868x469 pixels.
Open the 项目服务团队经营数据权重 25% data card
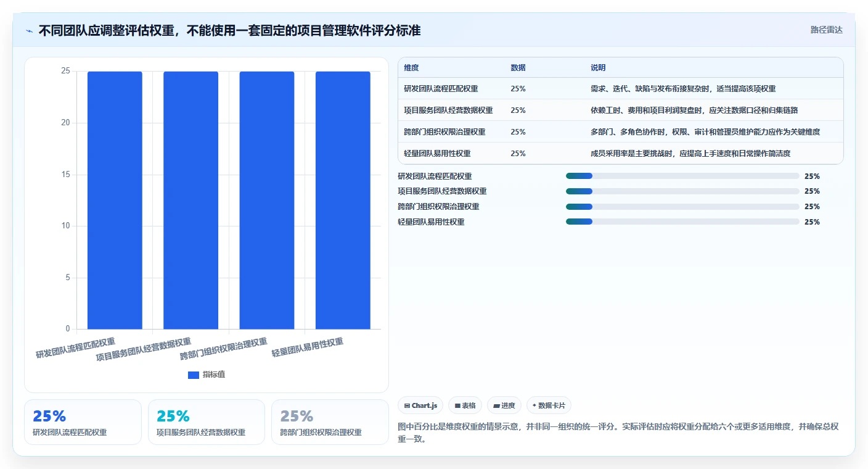click(207, 422)
